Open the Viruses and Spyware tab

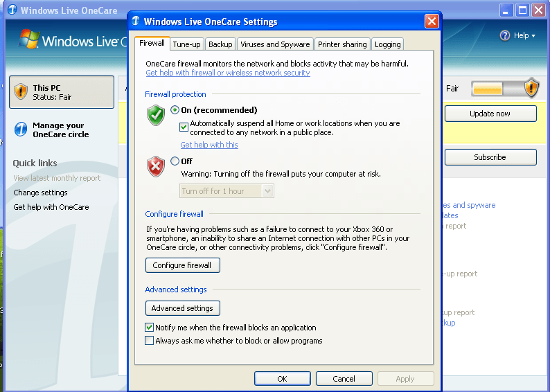coord(275,44)
